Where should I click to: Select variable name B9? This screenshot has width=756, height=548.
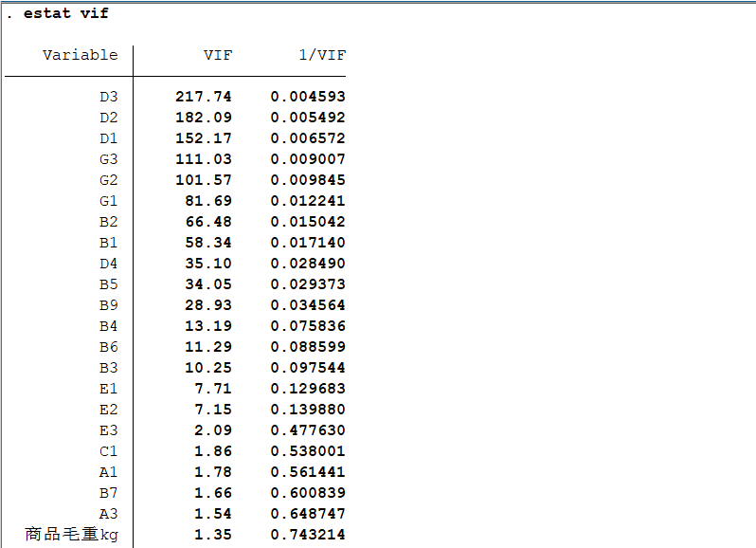[x=109, y=305]
